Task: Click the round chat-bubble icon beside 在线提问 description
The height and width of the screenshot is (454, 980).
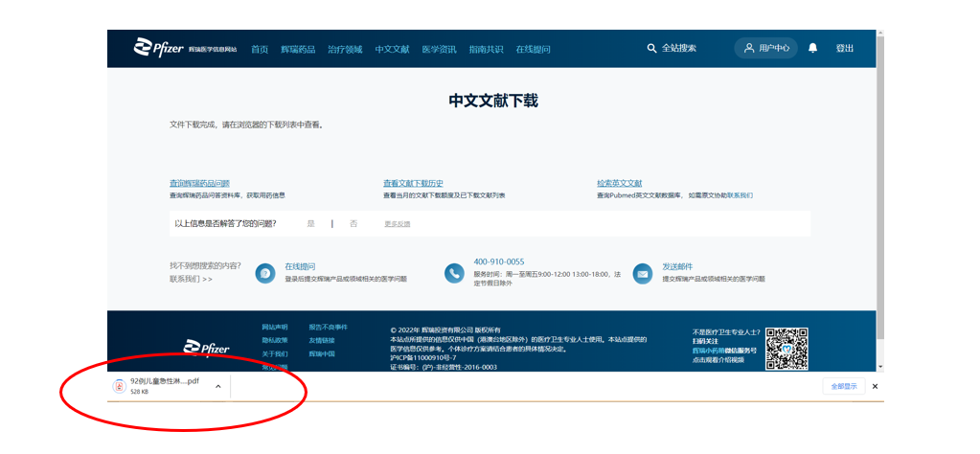Action: [265, 274]
